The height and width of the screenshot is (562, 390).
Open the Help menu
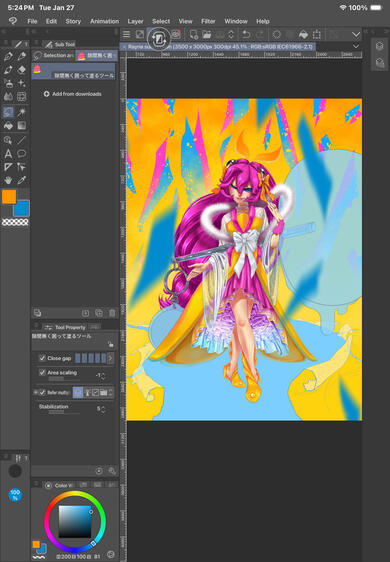263,21
